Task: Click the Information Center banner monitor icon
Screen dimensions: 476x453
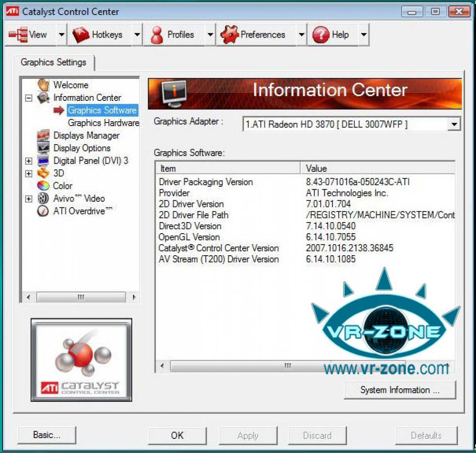Action: 174,94
